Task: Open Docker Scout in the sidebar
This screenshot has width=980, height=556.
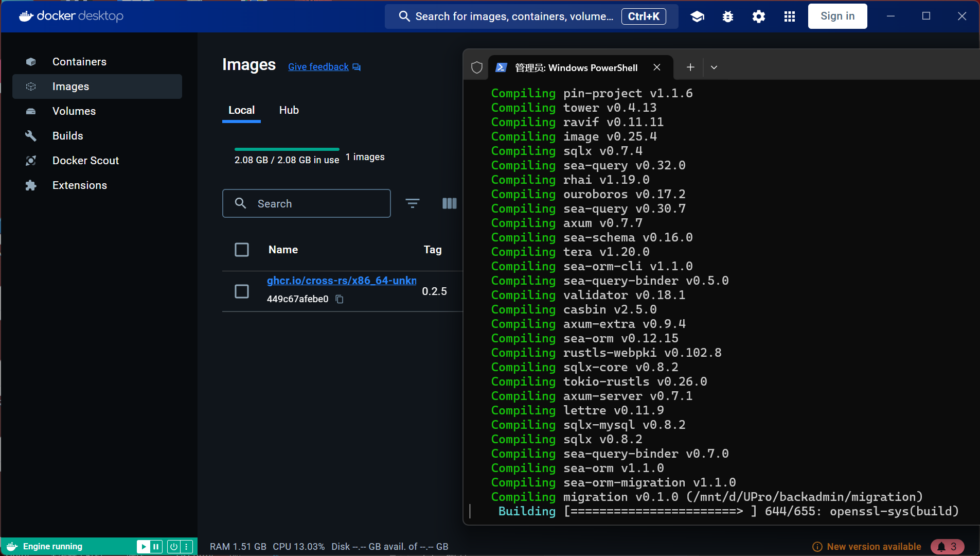Action: (97, 161)
